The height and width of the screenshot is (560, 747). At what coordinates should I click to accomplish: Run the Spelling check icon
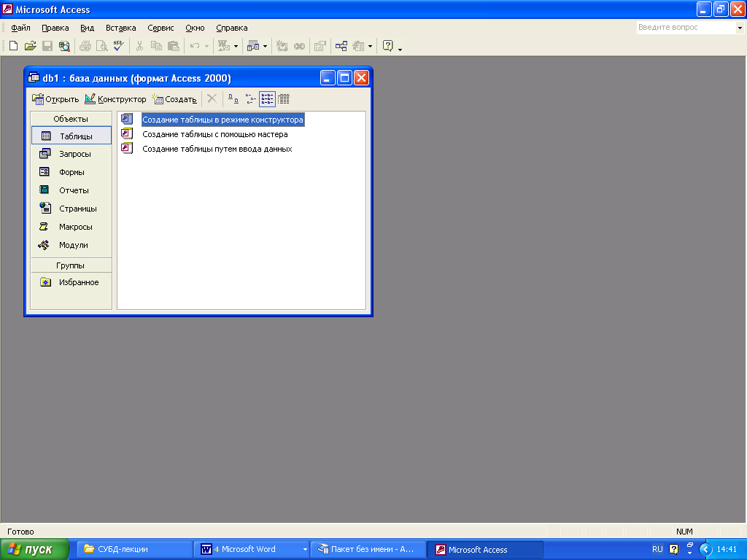119,46
